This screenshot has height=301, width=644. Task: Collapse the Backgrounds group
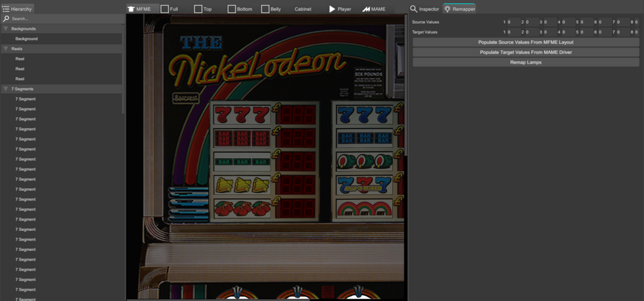point(6,29)
